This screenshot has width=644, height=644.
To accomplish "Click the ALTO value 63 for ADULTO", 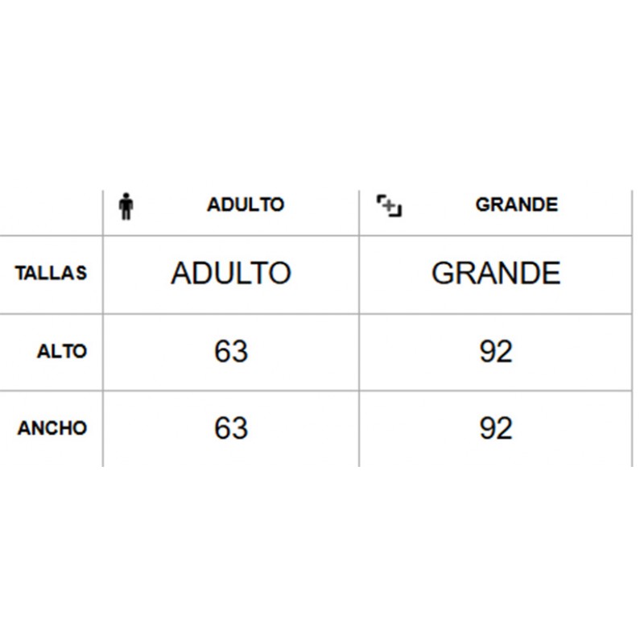I will click(231, 352).
